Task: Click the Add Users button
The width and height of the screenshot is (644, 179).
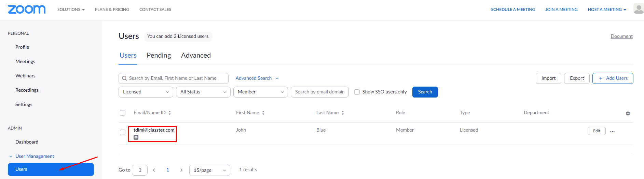Action: pyautogui.click(x=613, y=78)
